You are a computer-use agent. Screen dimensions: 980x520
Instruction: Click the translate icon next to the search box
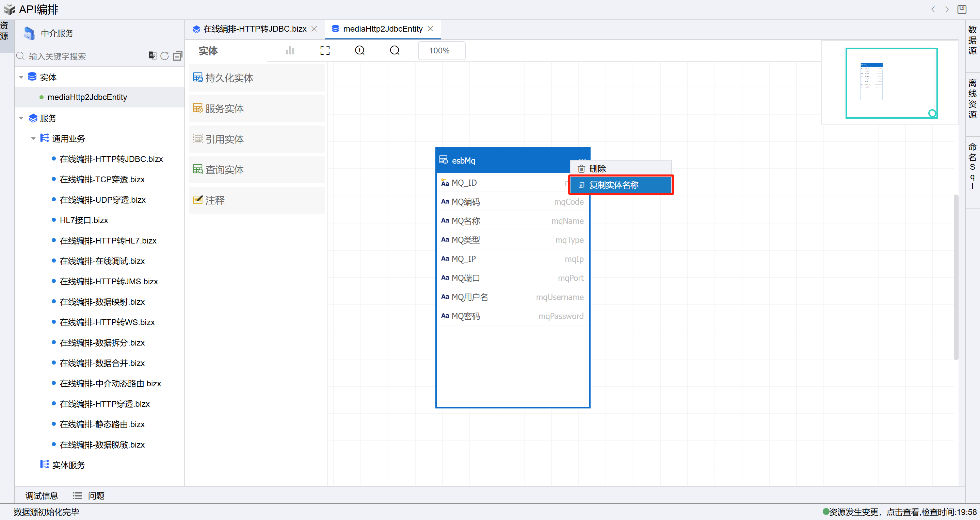click(x=152, y=56)
